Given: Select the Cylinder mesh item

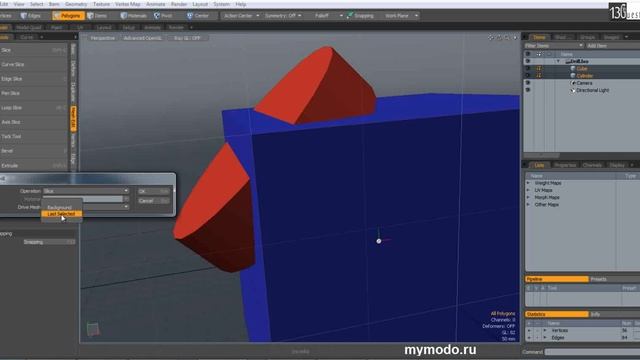Looking at the screenshot, I should pos(585,76).
